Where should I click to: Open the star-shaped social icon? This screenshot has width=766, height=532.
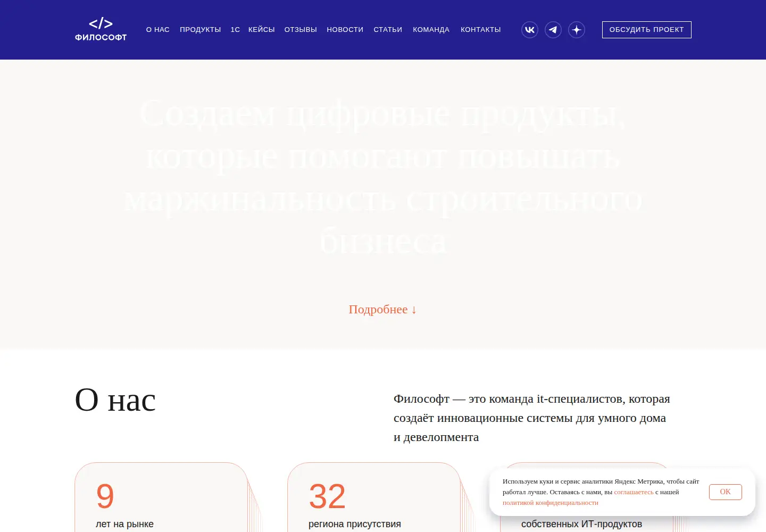tap(577, 30)
